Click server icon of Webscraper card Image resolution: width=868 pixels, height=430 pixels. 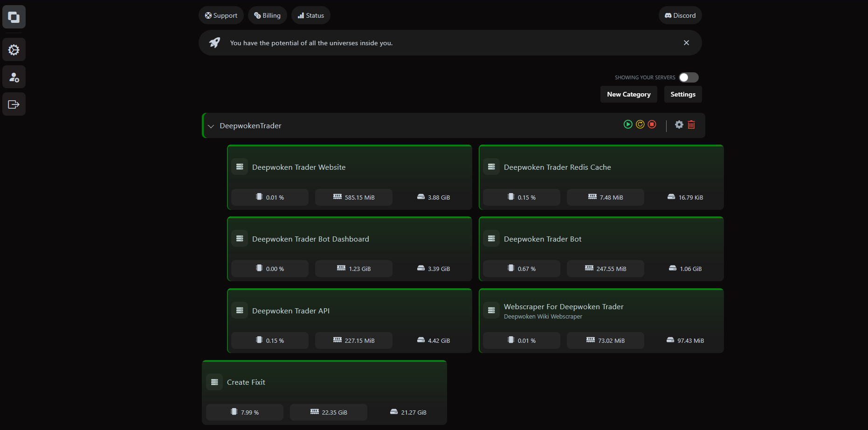(x=491, y=311)
